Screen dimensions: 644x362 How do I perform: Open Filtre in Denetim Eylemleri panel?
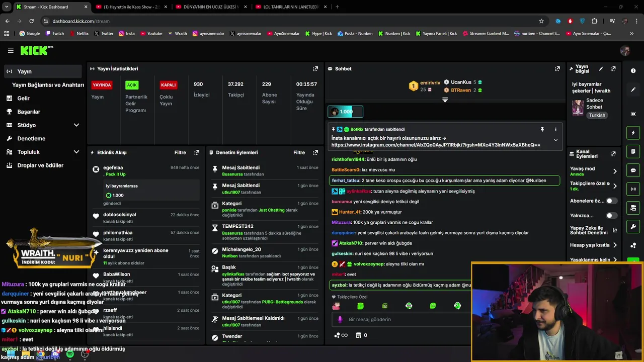point(299,152)
